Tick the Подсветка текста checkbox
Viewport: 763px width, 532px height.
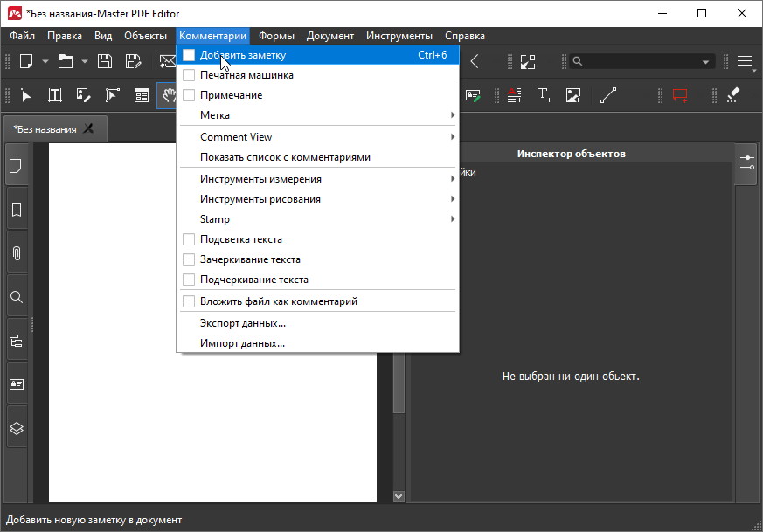coord(189,239)
